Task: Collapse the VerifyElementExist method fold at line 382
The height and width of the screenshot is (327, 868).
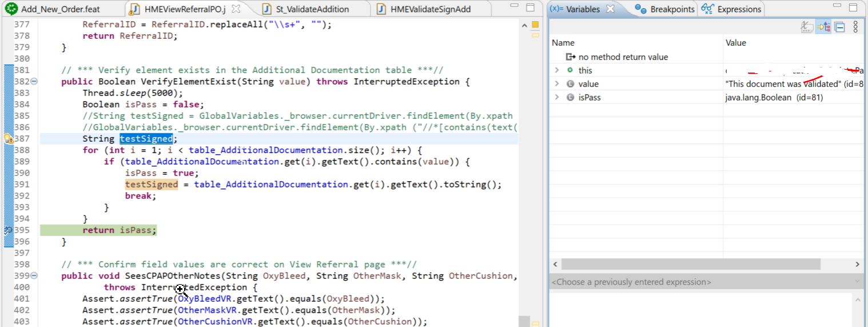Action: tap(34, 82)
